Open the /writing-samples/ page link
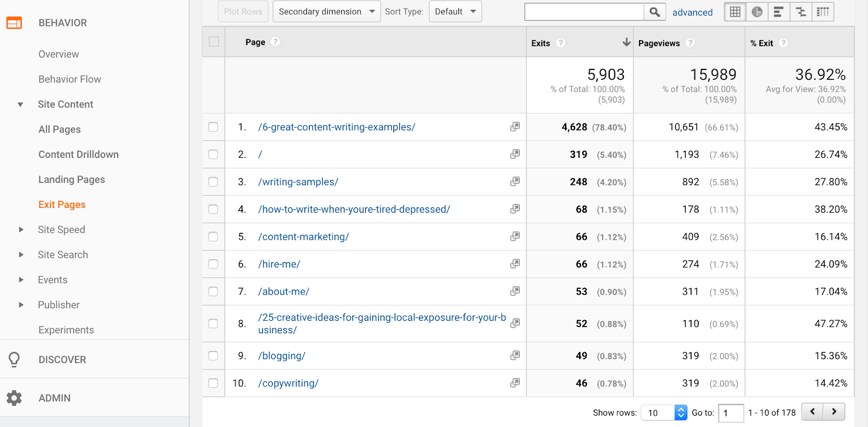 [x=298, y=182]
